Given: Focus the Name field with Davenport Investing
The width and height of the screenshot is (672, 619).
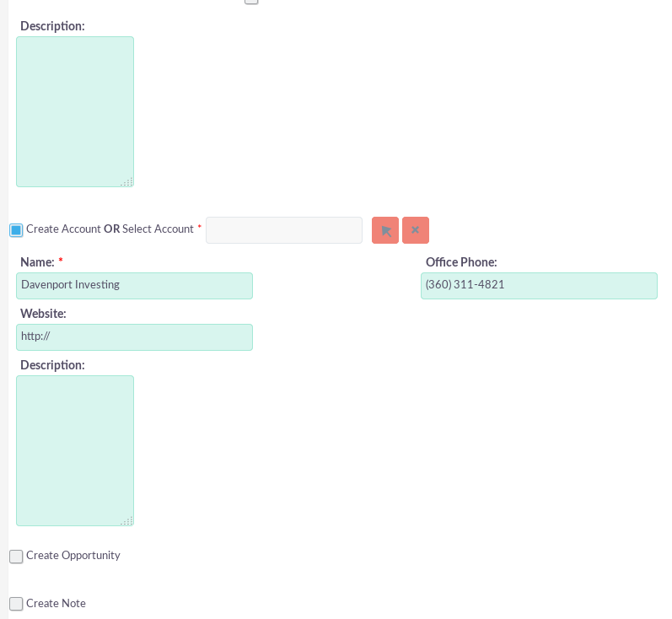Looking at the screenshot, I should point(135,286).
